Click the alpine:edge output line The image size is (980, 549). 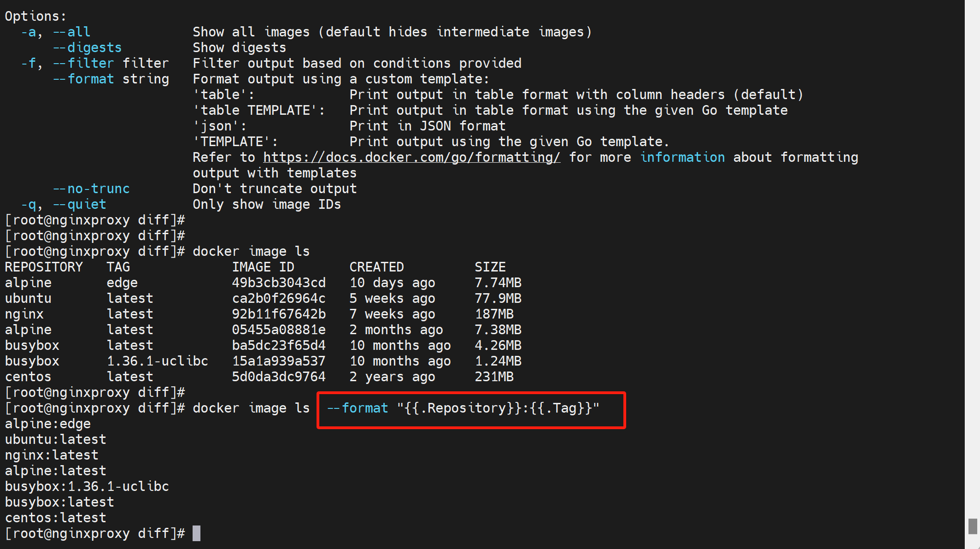[47, 424]
